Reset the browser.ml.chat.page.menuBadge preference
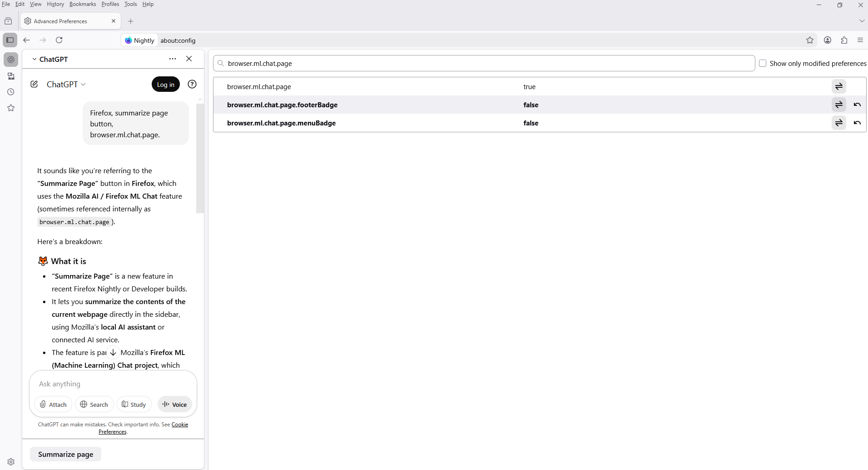The height and width of the screenshot is (470, 868). point(857,123)
